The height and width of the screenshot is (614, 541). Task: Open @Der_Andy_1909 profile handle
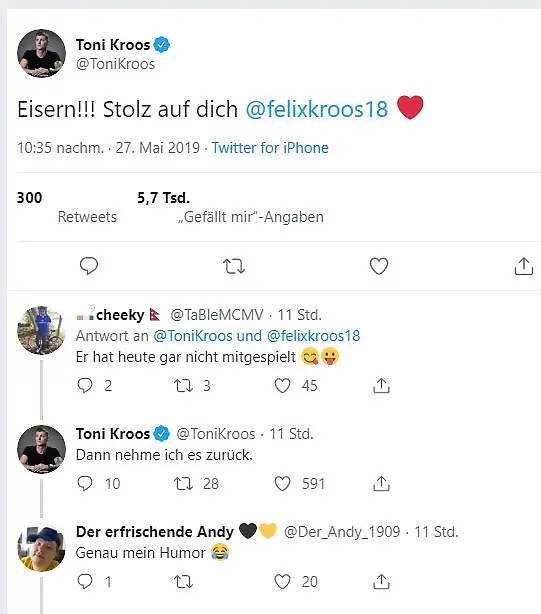pyautogui.click(x=342, y=532)
